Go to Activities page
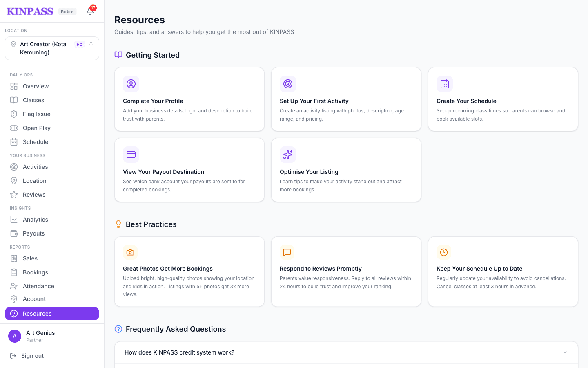 click(x=52, y=167)
